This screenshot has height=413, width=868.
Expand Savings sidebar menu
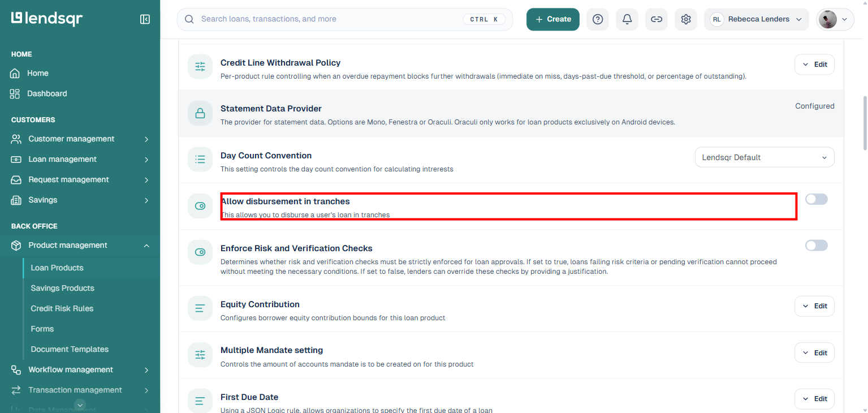pyautogui.click(x=80, y=200)
